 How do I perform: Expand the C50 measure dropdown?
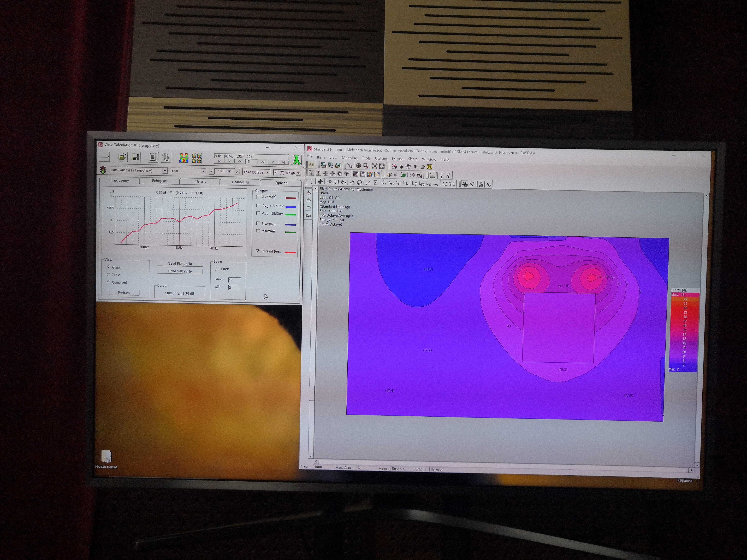203,171
